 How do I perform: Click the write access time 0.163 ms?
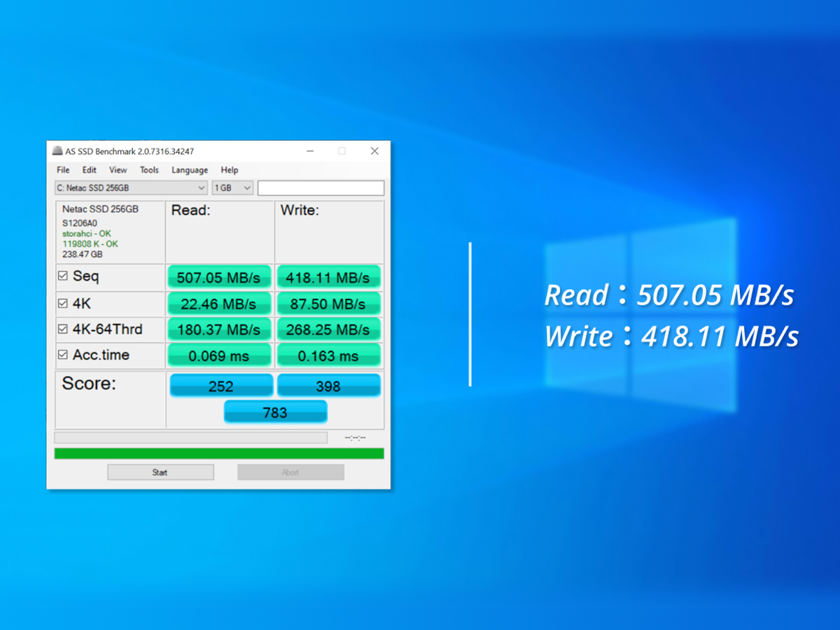[328, 356]
